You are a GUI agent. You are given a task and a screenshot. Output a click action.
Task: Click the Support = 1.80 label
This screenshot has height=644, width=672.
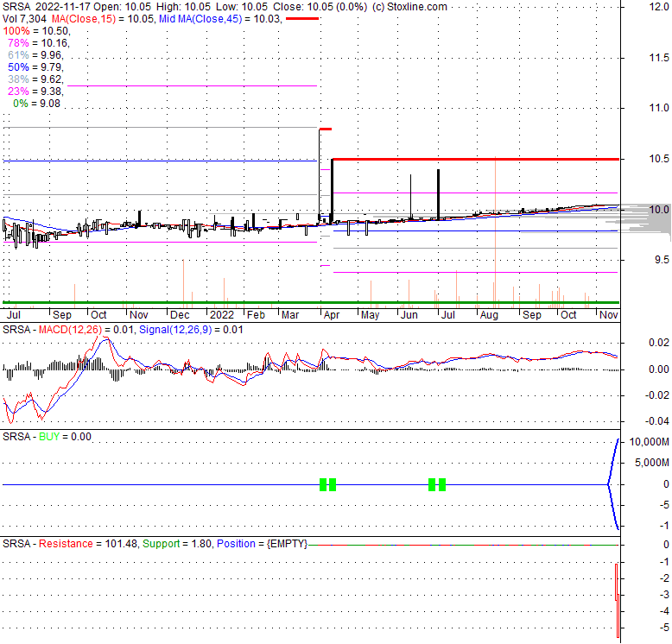click(x=176, y=544)
